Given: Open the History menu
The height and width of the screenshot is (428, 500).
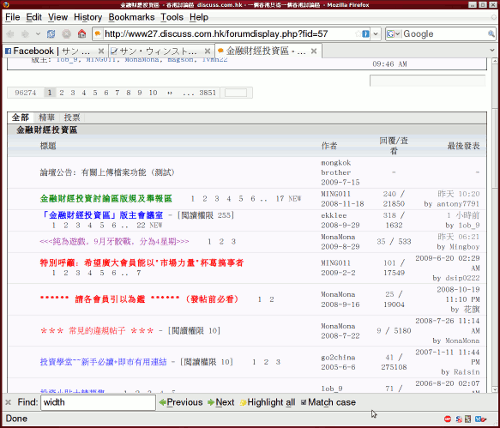Looking at the screenshot, I should coord(88,17).
